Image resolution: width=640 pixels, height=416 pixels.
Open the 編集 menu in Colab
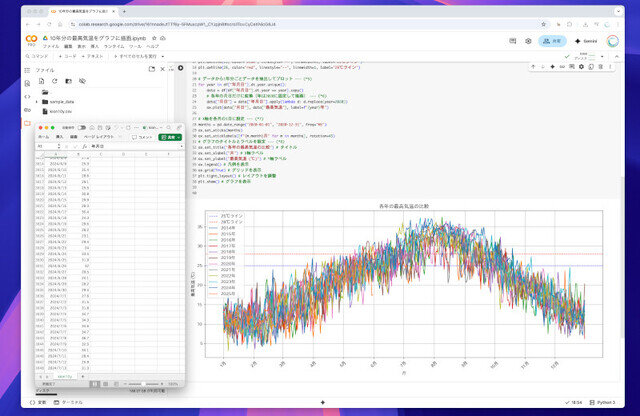coord(68,47)
